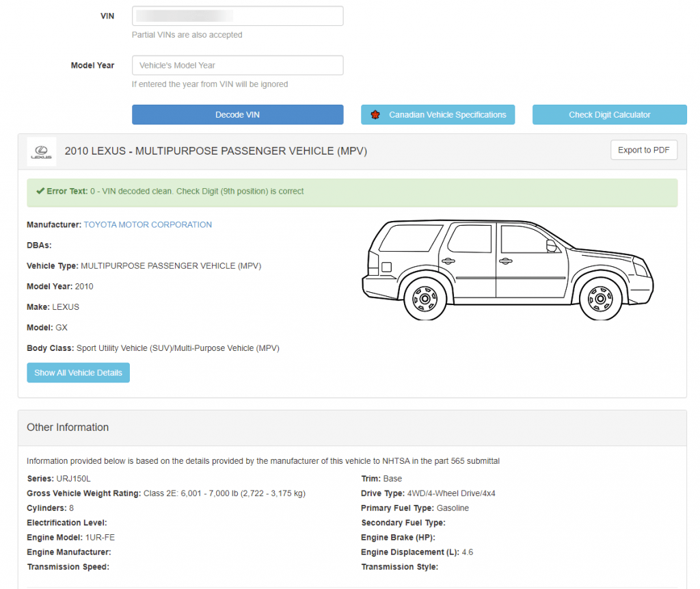Screen dimensions: 700x589
Task: Click the Engine Brake (HP) label
Action: coord(399,538)
